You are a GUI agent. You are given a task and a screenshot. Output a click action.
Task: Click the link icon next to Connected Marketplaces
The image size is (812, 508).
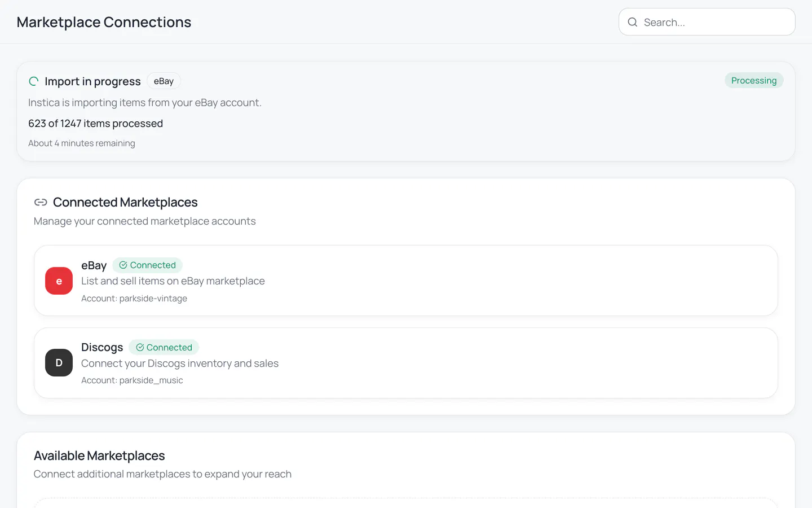pos(41,202)
